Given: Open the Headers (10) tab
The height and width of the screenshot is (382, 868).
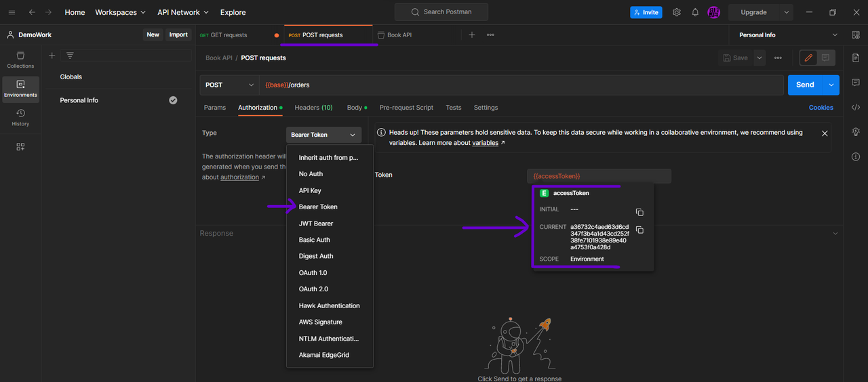Looking at the screenshot, I should tap(313, 108).
